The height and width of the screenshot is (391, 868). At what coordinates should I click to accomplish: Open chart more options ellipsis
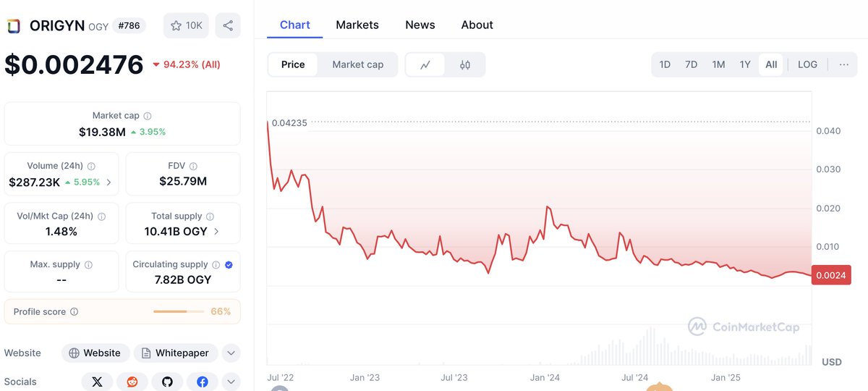(x=844, y=64)
